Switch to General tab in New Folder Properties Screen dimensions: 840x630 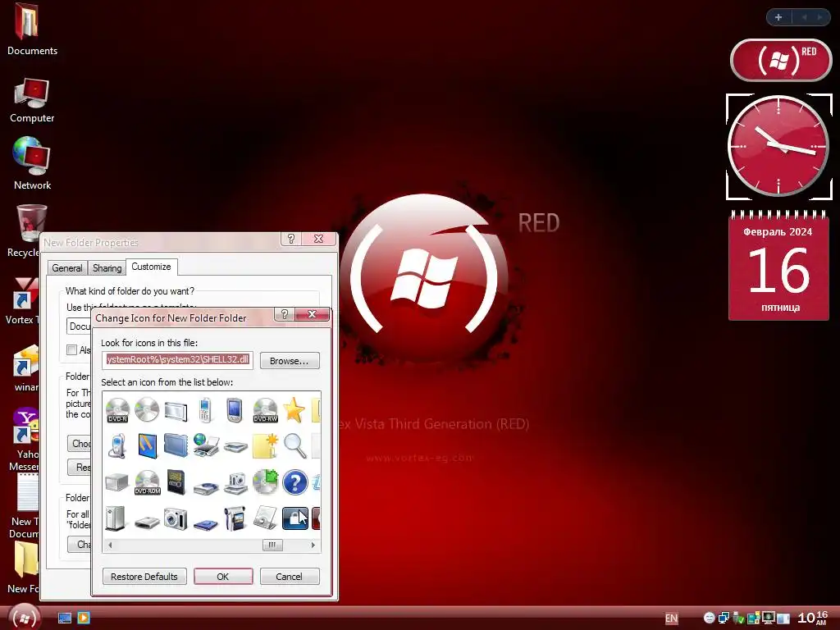67,268
